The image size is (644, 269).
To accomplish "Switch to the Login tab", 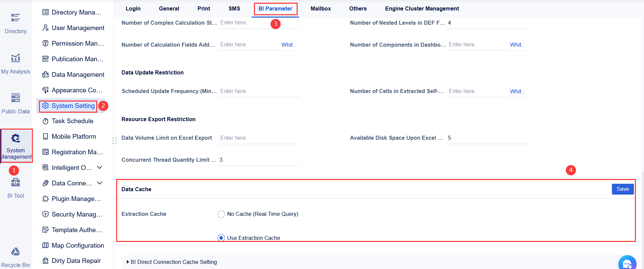I will 133,8.
